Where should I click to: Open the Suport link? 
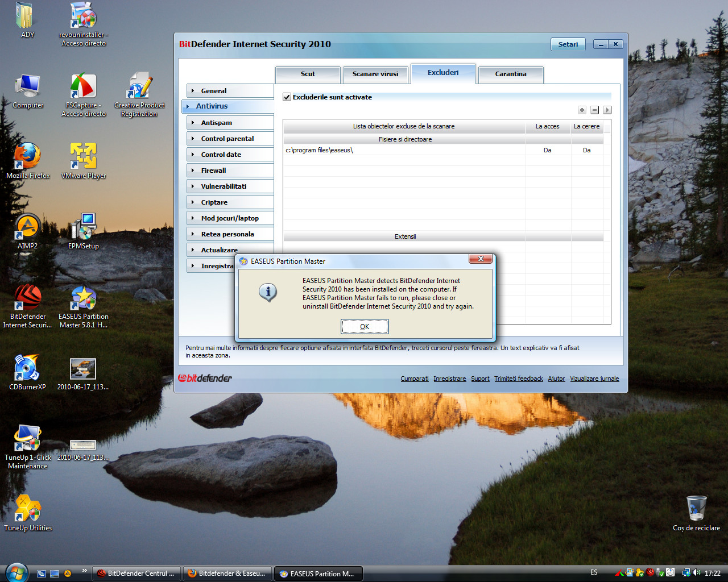pos(480,379)
